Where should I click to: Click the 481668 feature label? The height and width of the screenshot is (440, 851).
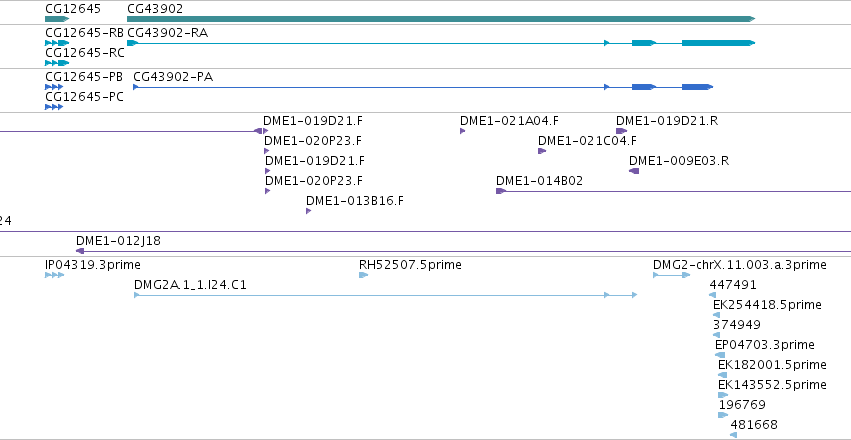(754, 425)
